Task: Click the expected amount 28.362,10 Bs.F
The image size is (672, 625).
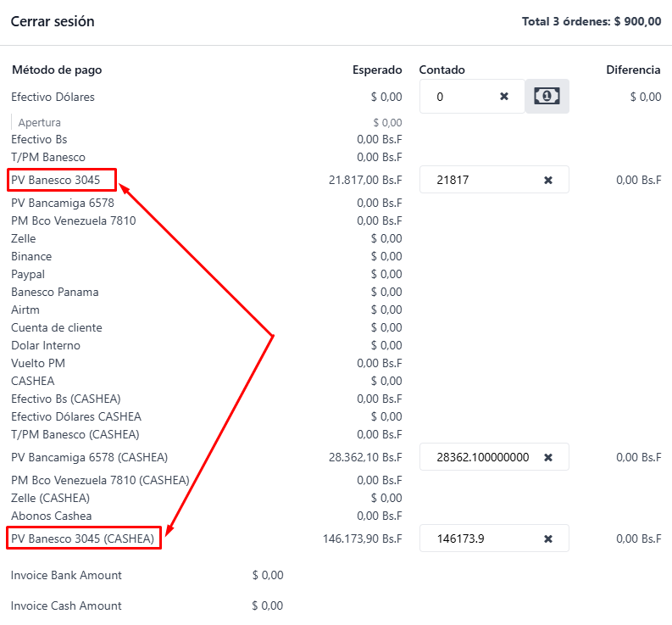Action: 365,457
